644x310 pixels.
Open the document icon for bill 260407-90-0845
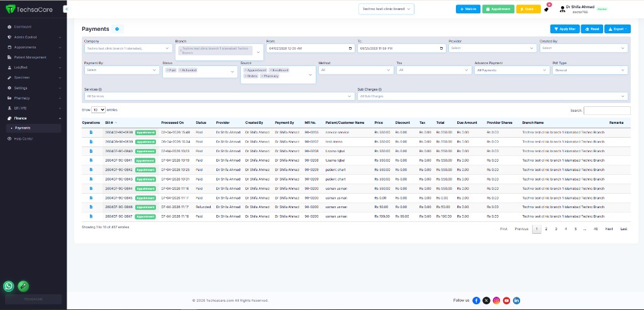(x=91, y=198)
